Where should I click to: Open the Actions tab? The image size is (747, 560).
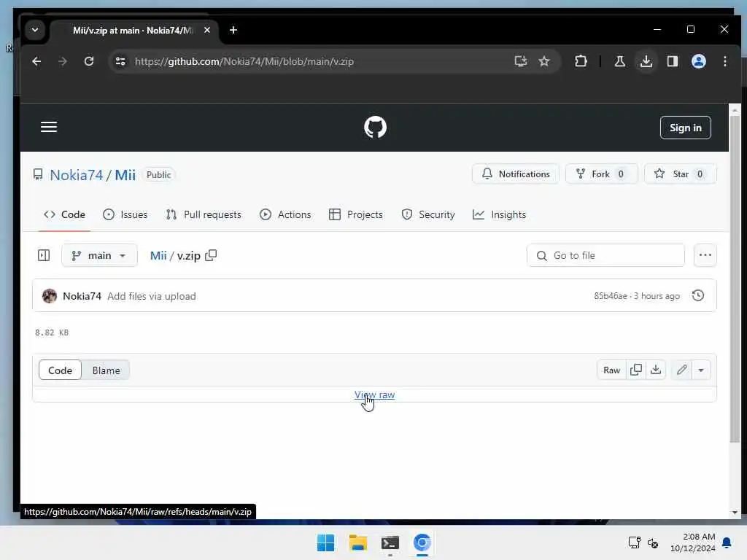click(285, 215)
